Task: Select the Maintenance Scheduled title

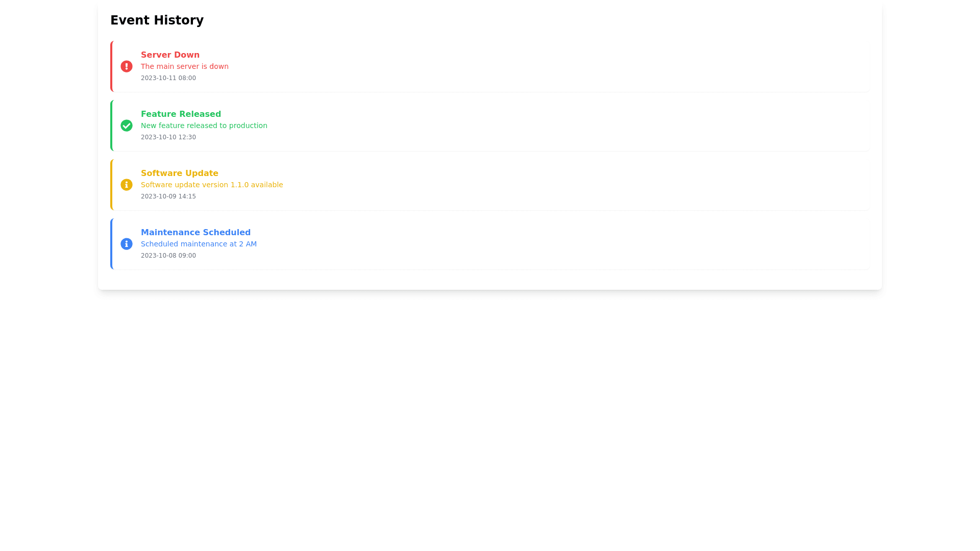Action: click(x=195, y=233)
